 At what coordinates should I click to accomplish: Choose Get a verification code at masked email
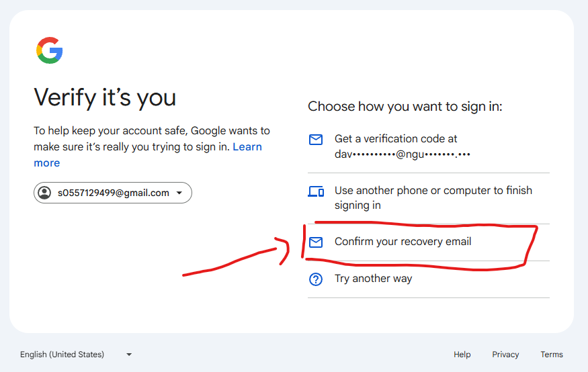click(429, 147)
